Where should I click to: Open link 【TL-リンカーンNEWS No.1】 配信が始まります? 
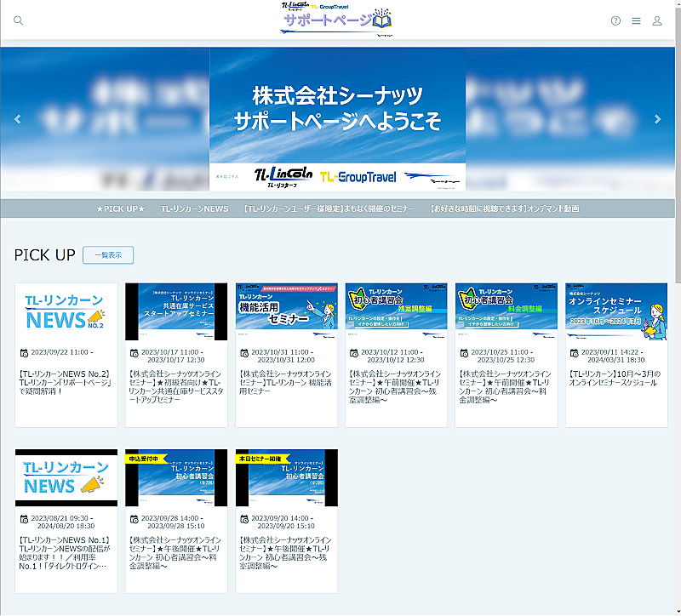[x=65, y=553]
